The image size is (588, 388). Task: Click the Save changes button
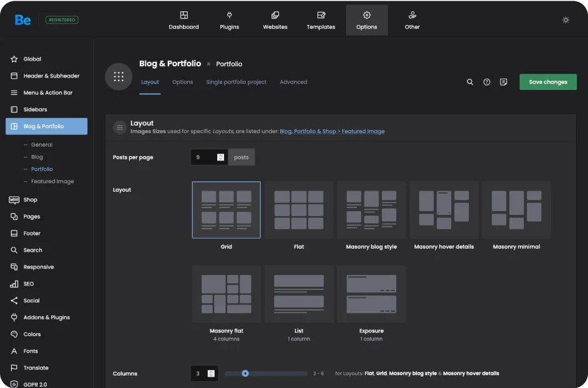[548, 82]
